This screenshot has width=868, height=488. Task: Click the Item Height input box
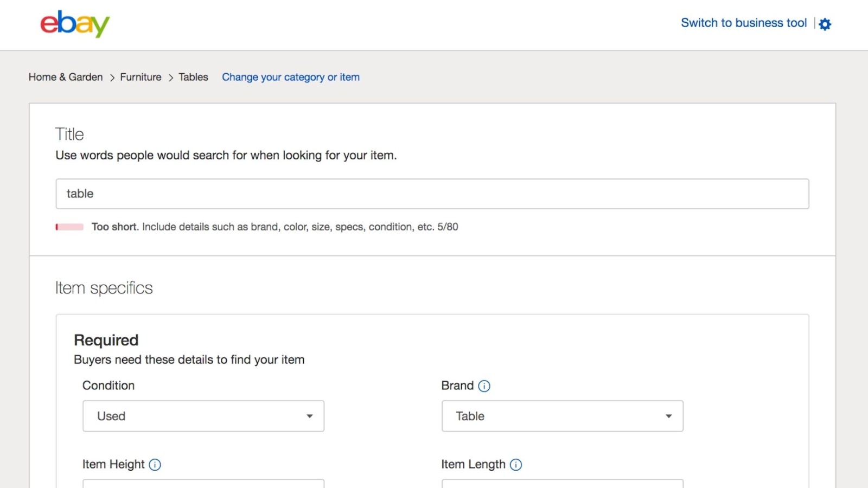pos(203,483)
